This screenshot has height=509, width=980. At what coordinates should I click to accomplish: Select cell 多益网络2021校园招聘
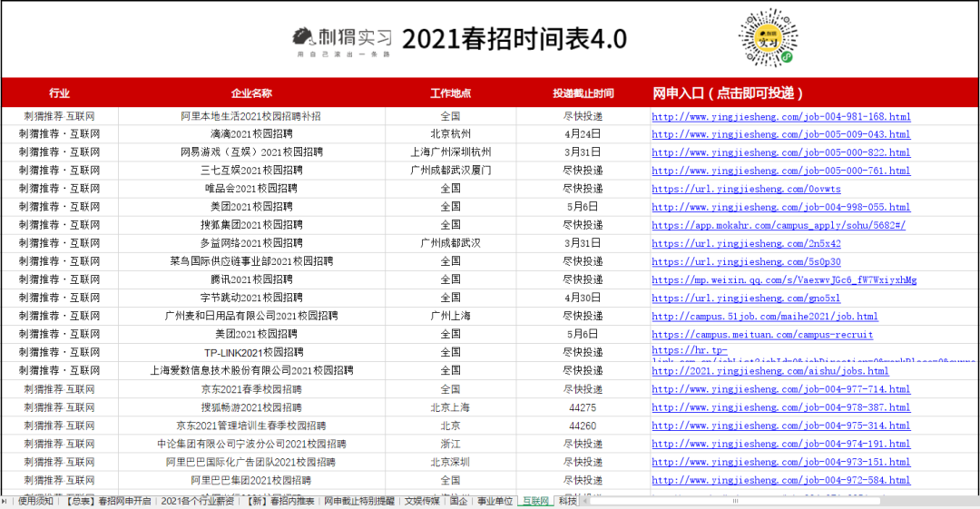(x=251, y=243)
